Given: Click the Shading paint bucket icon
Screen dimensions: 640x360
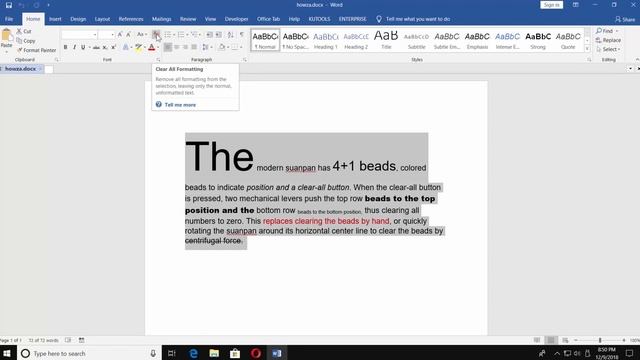Looking at the screenshot, I should pyautogui.click(x=222, y=47).
